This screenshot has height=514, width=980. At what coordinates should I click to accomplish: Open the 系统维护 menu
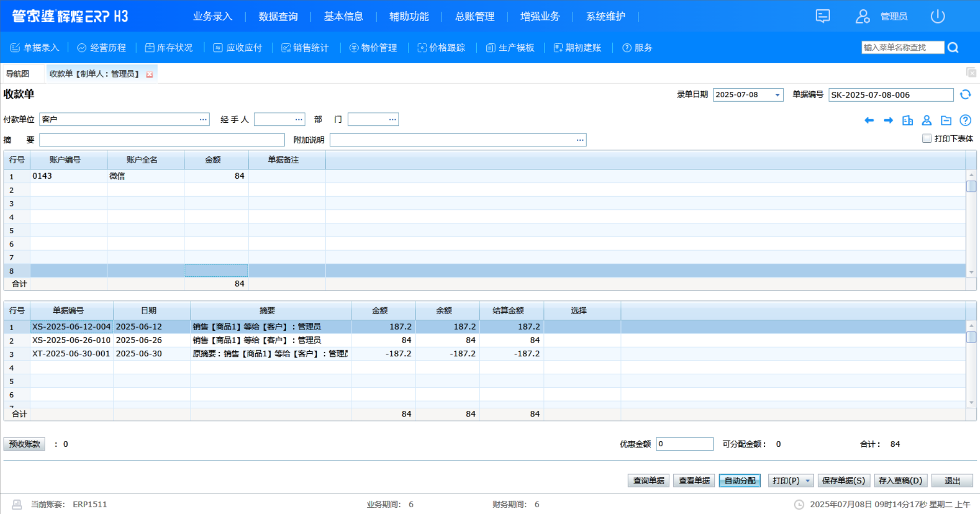pos(606,16)
